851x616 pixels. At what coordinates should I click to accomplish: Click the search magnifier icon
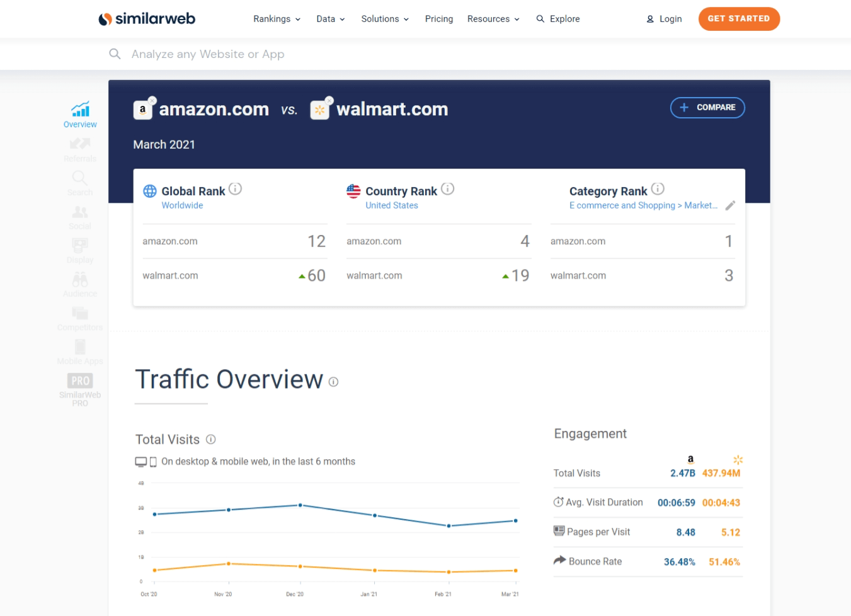tap(115, 54)
